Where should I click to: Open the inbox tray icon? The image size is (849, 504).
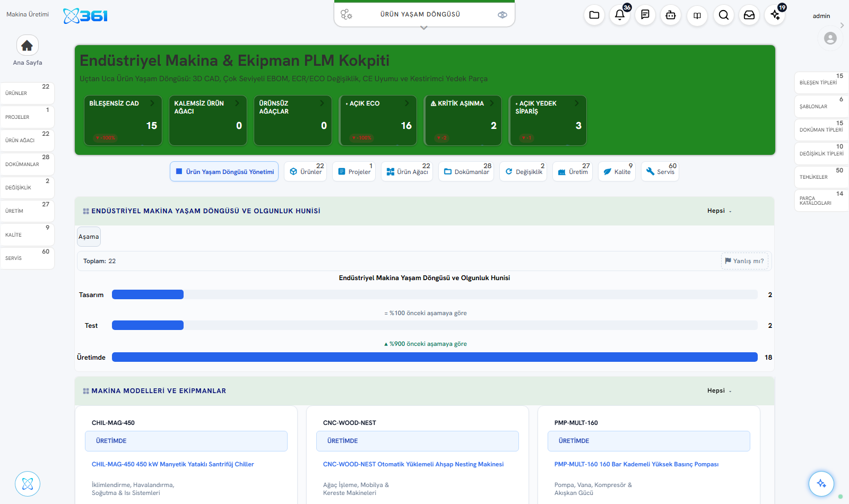pyautogui.click(x=749, y=15)
